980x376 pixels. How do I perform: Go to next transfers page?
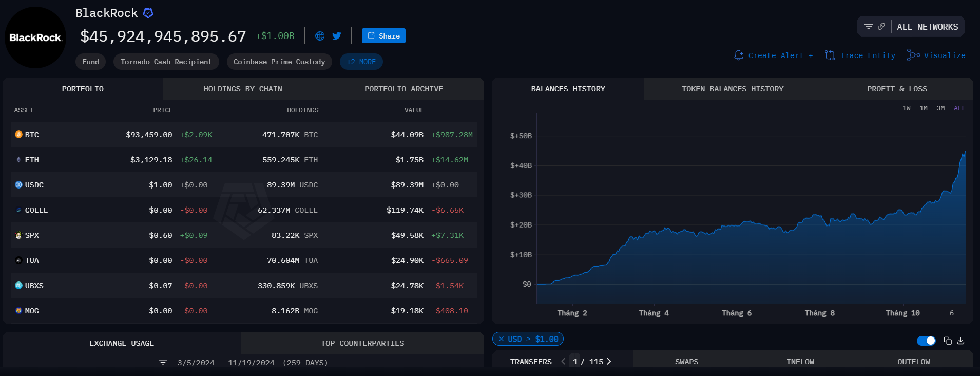pos(609,362)
